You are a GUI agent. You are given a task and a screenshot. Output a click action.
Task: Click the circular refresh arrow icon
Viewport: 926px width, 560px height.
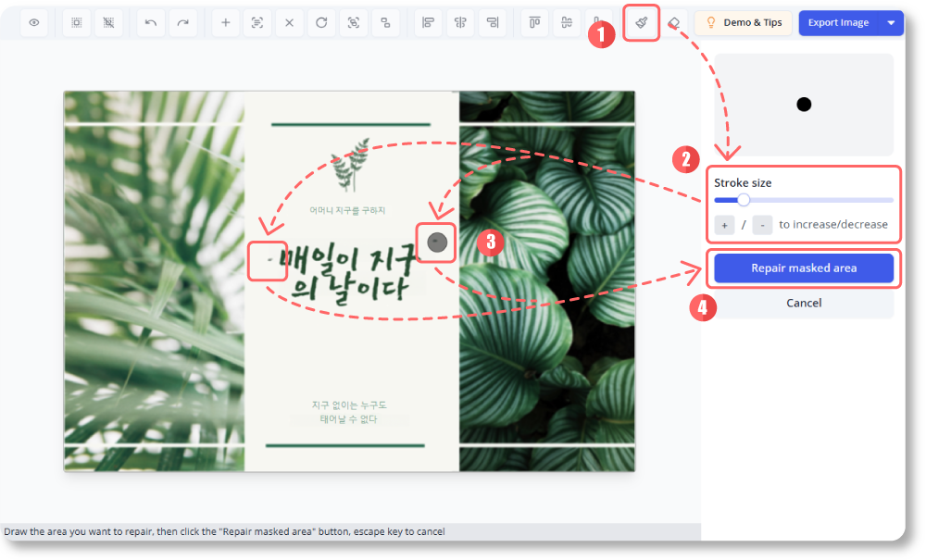pyautogui.click(x=321, y=22)
